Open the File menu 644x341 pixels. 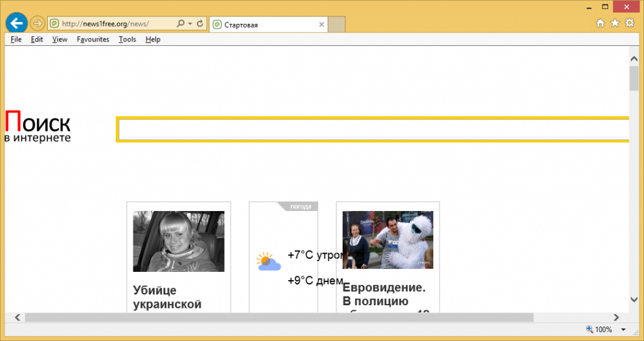coord(16,39)
